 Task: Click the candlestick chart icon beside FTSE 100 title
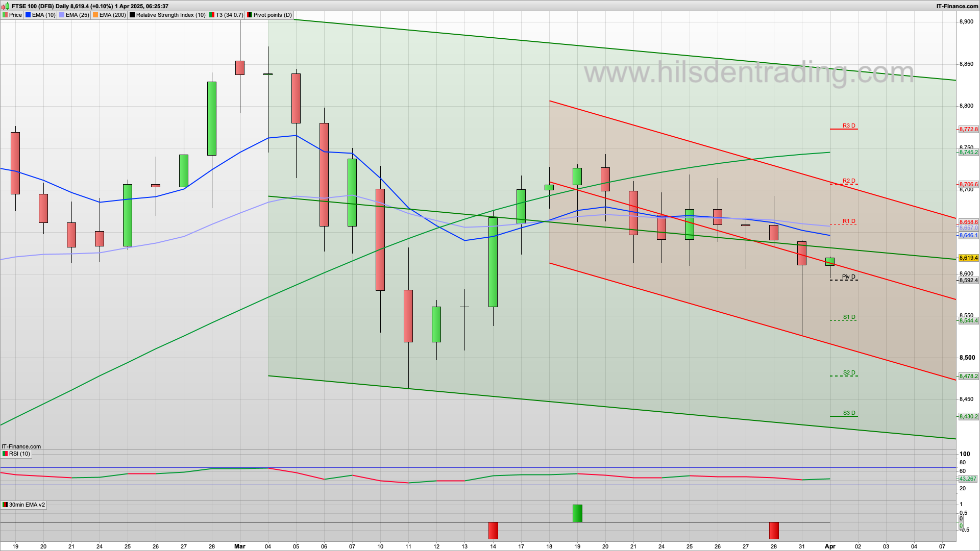(6, 6)
